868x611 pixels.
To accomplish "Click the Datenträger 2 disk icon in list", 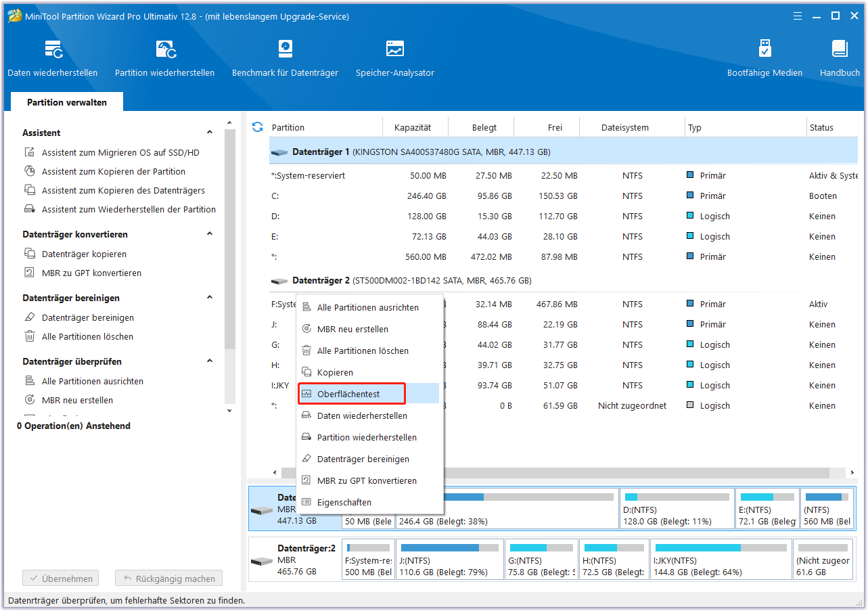I will pyautogui.click(x=279, y=281).
